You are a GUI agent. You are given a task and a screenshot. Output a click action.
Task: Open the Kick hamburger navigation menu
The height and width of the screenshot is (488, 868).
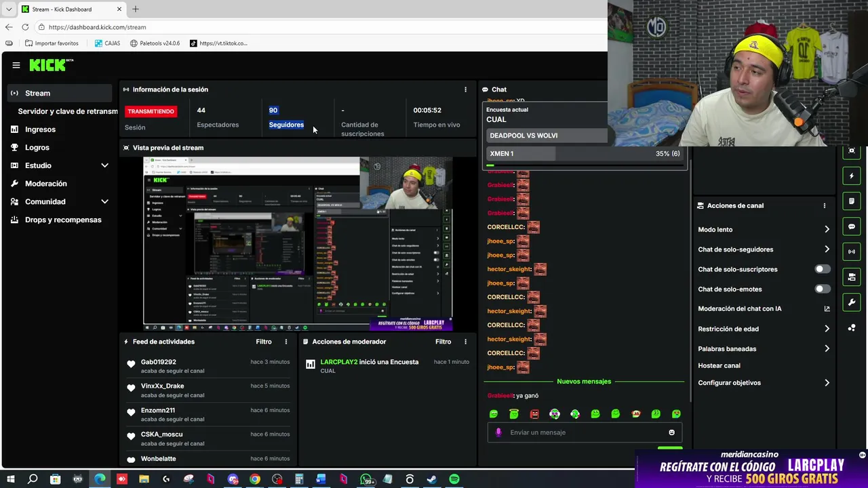coord(16,65)
